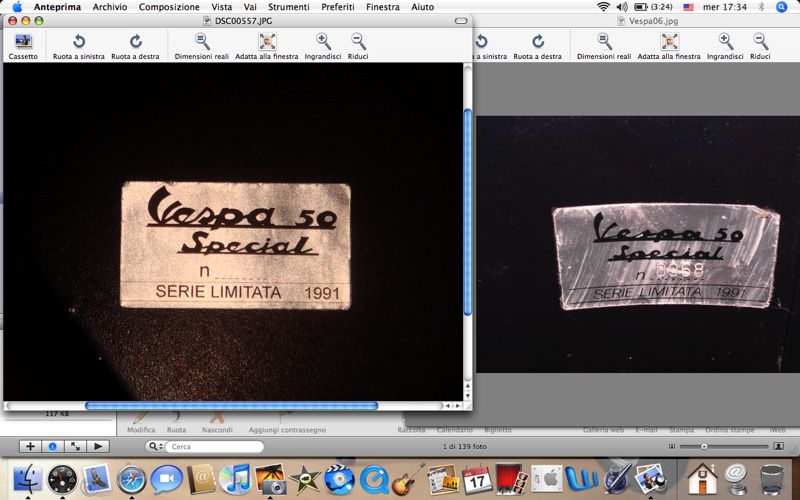Click the full screen arrows button in iPhoto
The width and height of the screenshot is (800, 500).
tap(75, 446)
